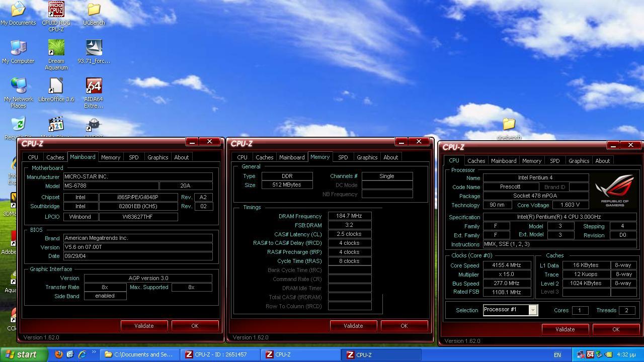This screenshot has width=644, height=362.
Task: Click the AIDA64 system tray icon
Action: pos(590,354)
